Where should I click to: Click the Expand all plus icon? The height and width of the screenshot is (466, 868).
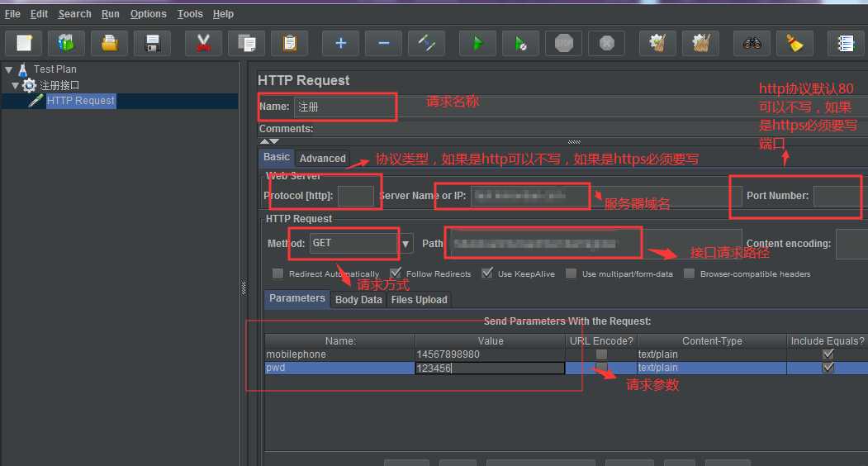pos(340,43)
